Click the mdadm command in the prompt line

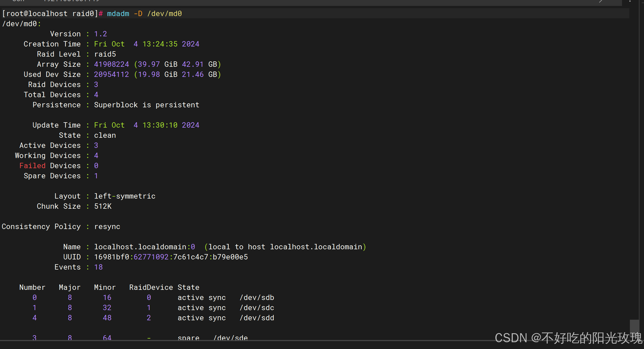pyautogui.click(x=118, y=14)
